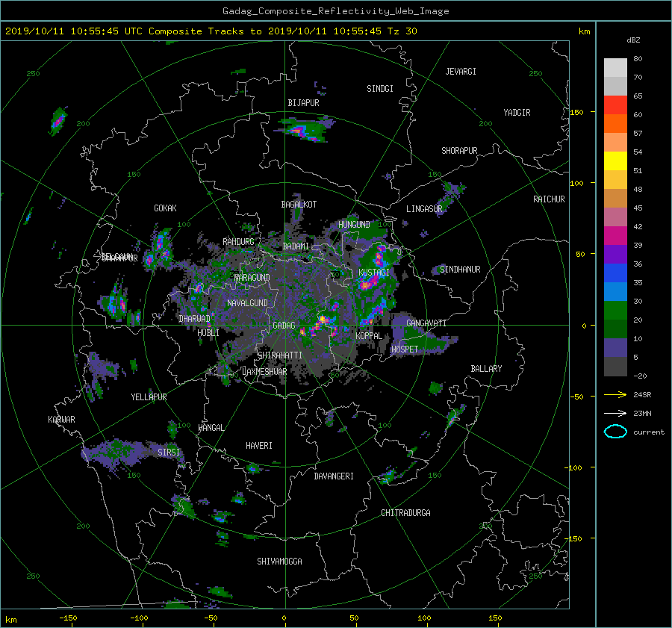Click the 'SIRSI' city label
The width and height of the screenshot is (672, 628).
(169, 453)
